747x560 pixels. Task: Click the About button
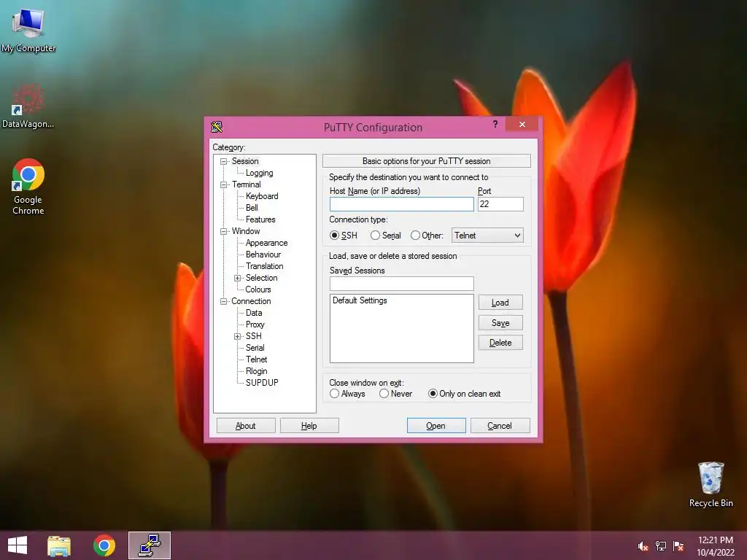[246, 426]
